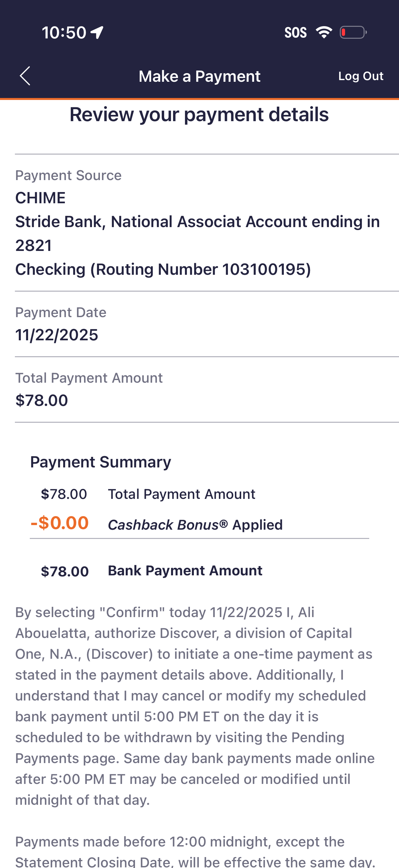This screenshot has height=868, width=399.
Task: Tap the SOS status indicator
Action: 295,33
